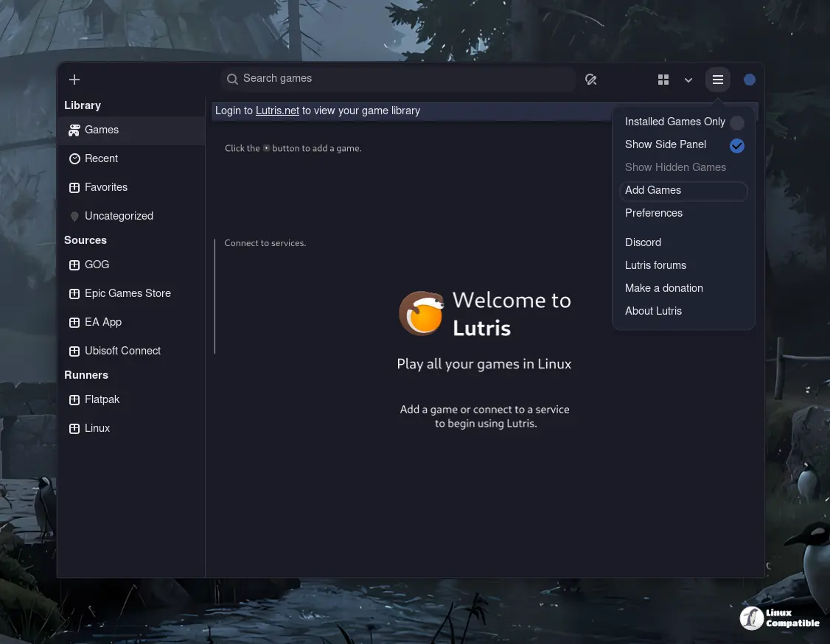
Task: Click into the Search games field
Action: [398, 79]
